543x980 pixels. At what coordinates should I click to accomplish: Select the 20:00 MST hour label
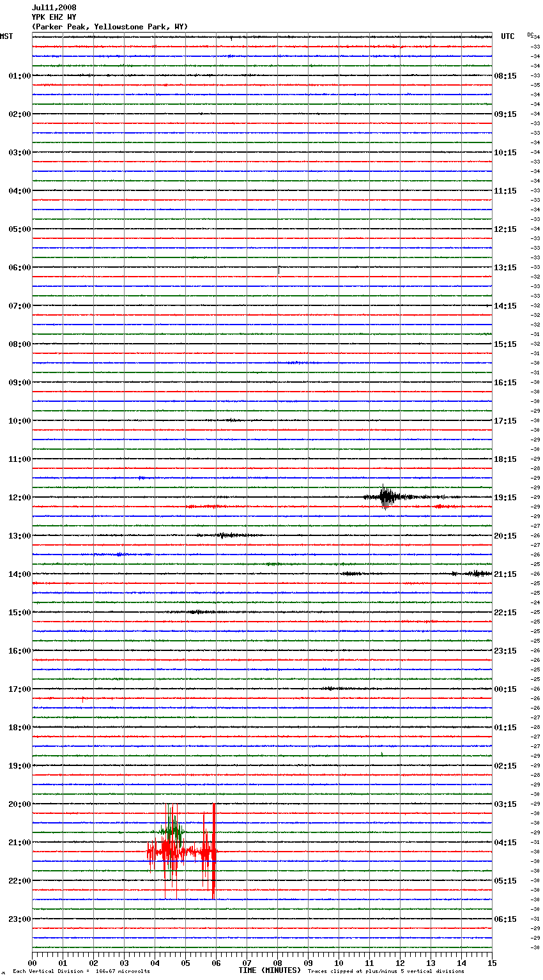pos(20,804)
